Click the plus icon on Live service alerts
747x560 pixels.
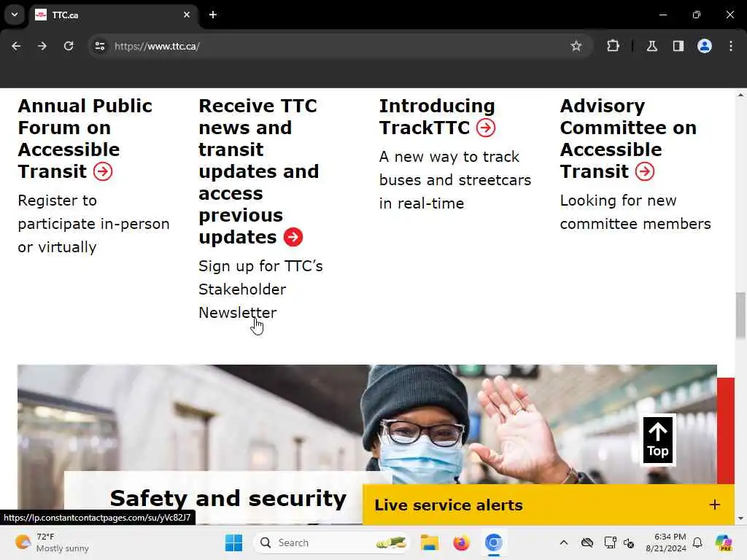715,505
